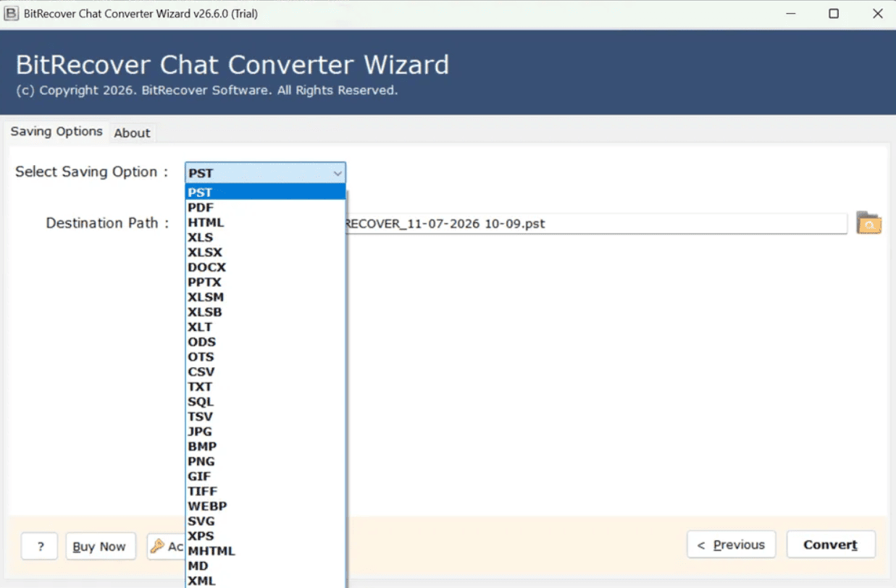Viewport: 896px width, 588px height.
Task: Select PST in the dropdown list
Action: tap(265, 192)
